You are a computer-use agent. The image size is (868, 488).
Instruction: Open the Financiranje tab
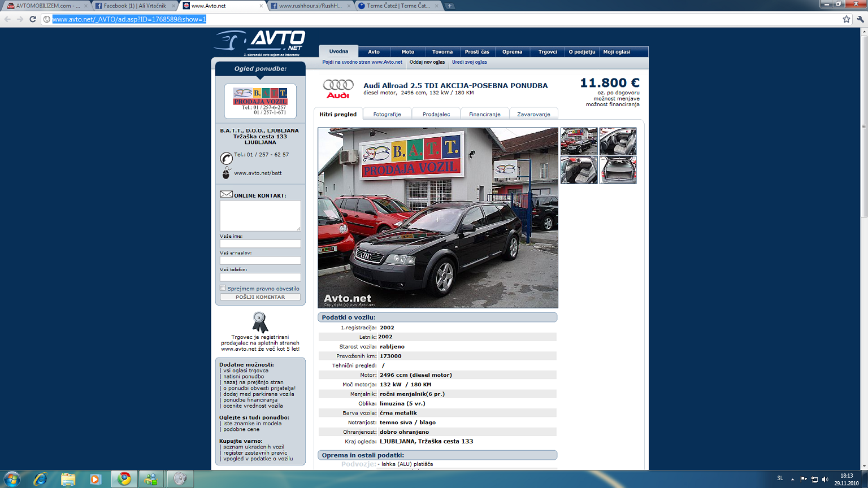click(x=485, y=114)
